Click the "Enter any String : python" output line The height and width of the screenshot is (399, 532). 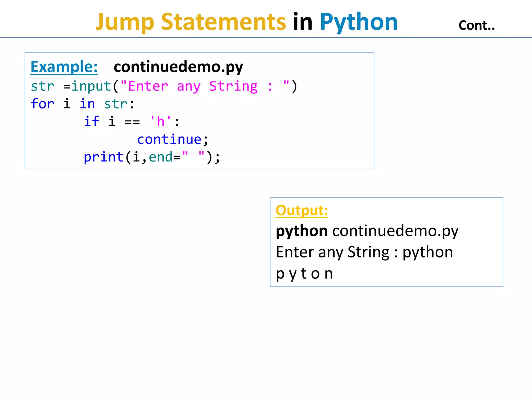click(364, 252)
